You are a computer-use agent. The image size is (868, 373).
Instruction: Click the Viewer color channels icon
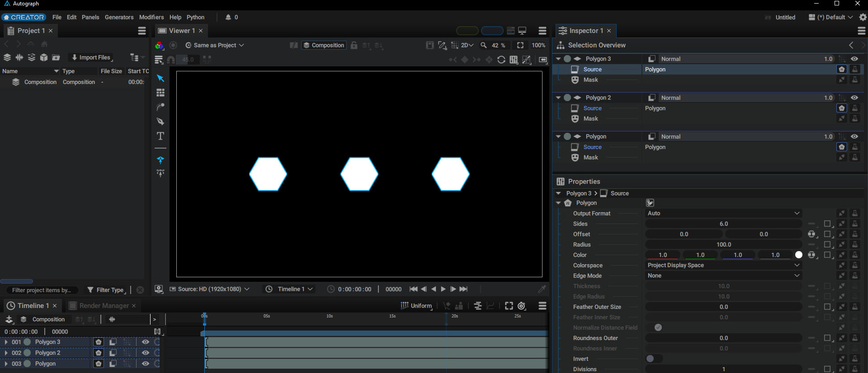[x=159, y=45]
